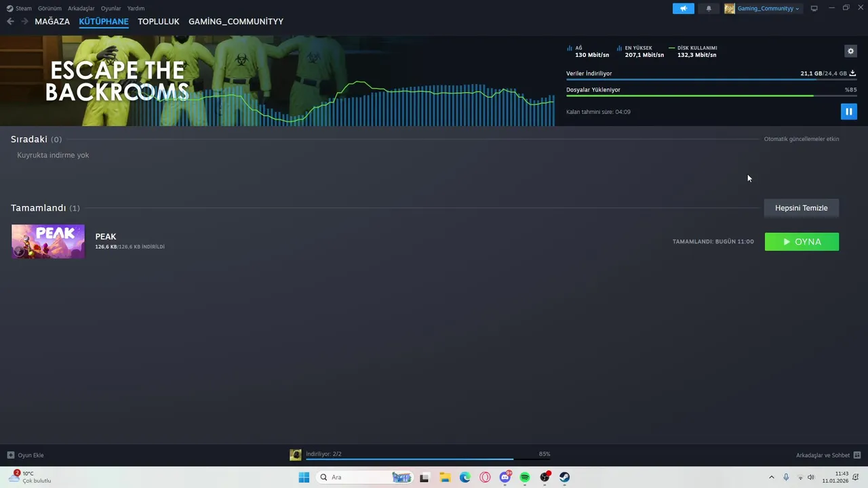Go back with the left arrow

pos(10,21)
